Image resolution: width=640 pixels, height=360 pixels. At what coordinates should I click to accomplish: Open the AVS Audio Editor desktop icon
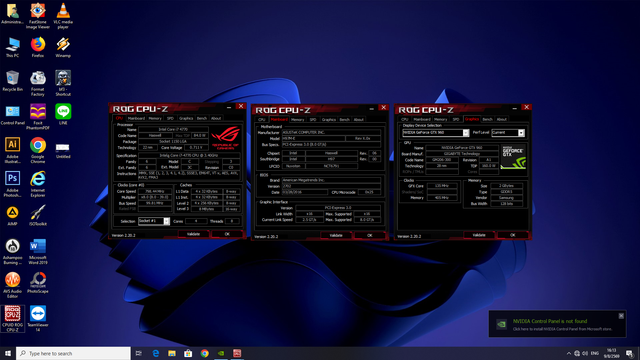pos(12,285)
